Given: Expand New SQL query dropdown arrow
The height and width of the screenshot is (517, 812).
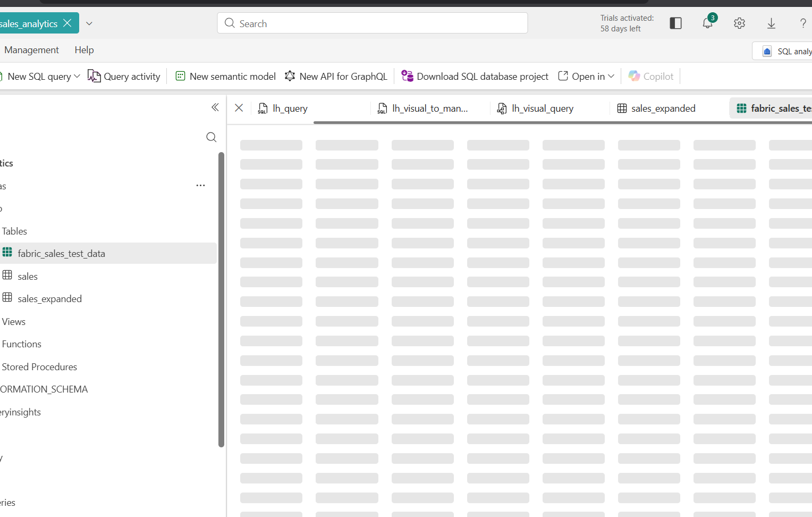Looking at the screenshot, I should [x=77, y=77].
